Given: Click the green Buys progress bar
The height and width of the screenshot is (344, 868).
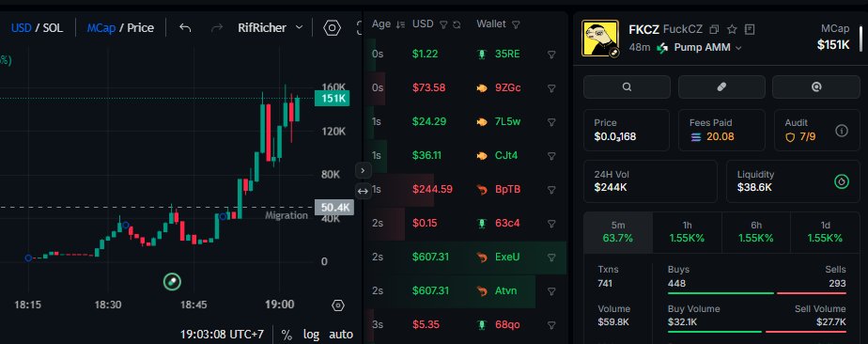Looking at the screenshot, I should click(x=721, y=293).
